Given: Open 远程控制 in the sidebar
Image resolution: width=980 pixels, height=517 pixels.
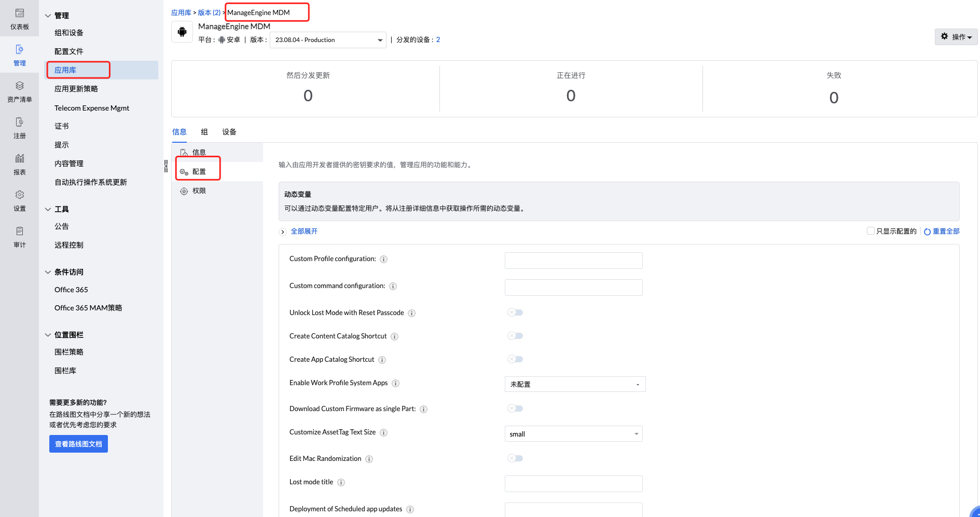Looking at the screenshot, I should (69, 245).
